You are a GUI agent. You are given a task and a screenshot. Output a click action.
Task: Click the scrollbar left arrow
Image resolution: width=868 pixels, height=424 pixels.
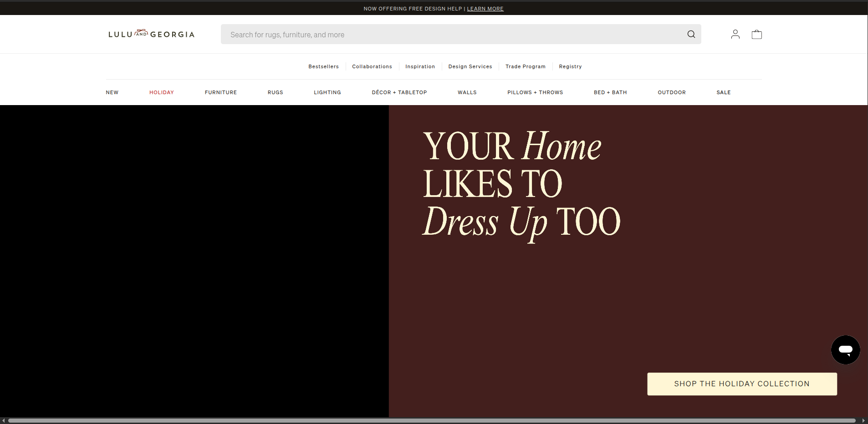tap(3, 421)
